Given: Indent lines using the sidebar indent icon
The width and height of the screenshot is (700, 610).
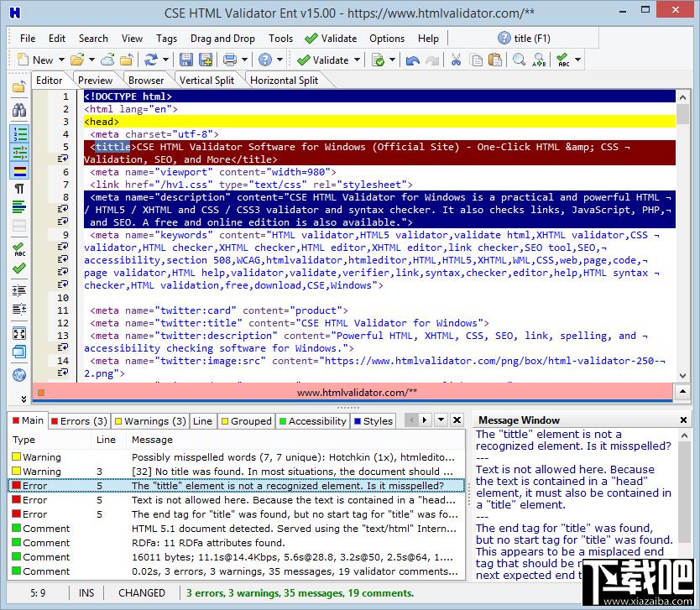Looking at the screenshot, I should point(19,291).
